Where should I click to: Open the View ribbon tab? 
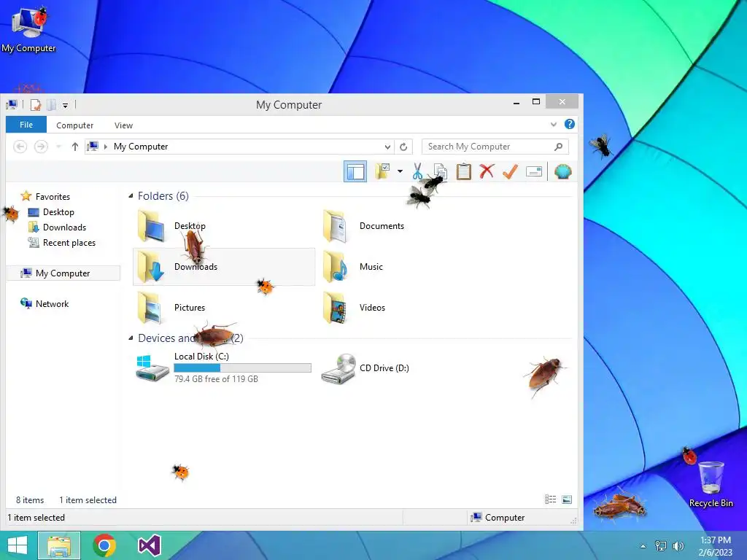click(123, 125)
